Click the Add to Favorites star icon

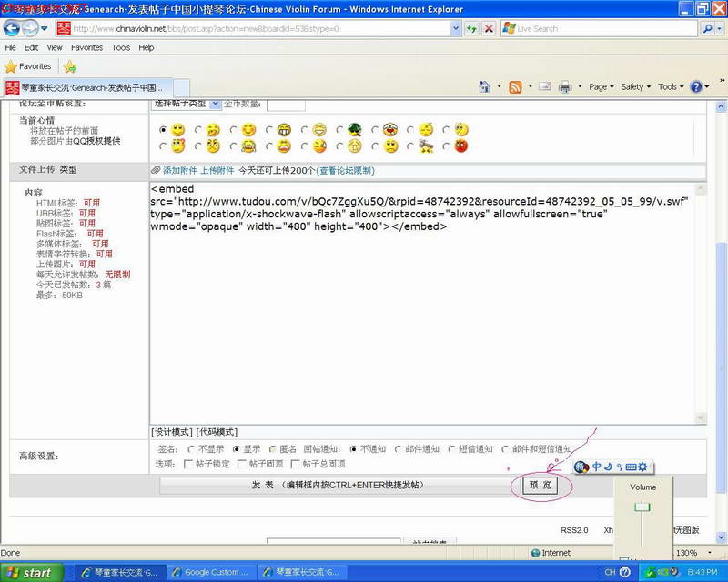point(70,66)
